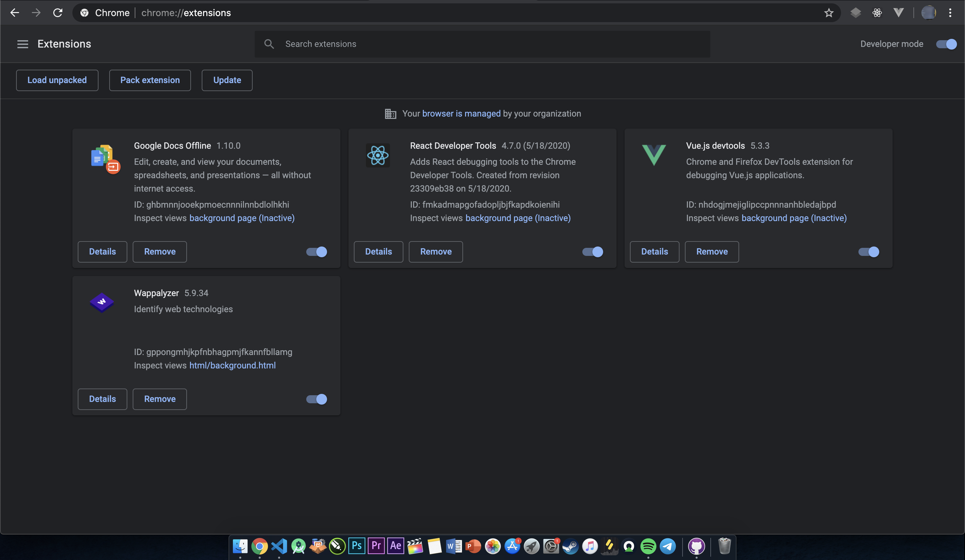The image size is (965, 560).
Task: Open Finder from the dock
Action: [240, 546]
